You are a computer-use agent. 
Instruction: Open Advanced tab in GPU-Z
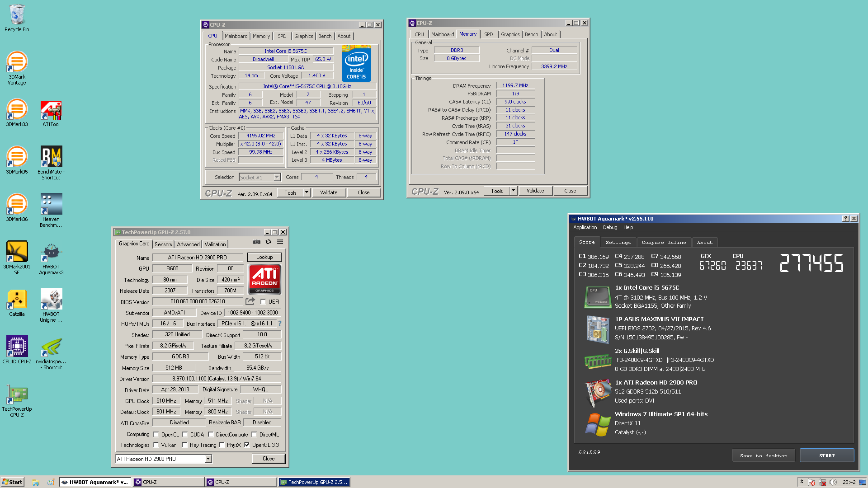188,244
